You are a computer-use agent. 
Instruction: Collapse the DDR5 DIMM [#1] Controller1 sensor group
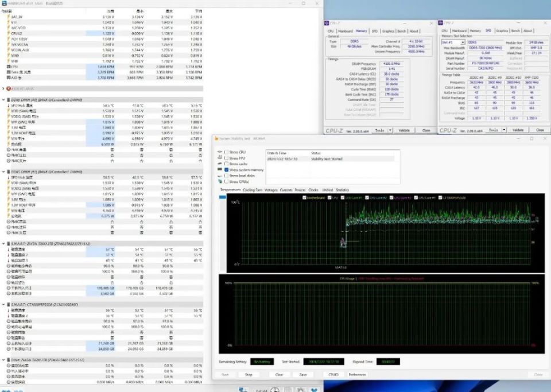[3, 172]
